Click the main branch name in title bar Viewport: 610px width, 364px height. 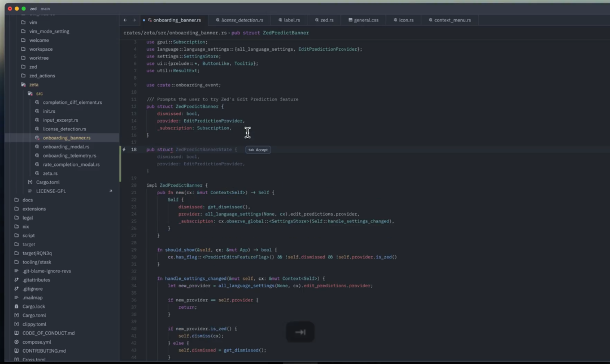45,9
